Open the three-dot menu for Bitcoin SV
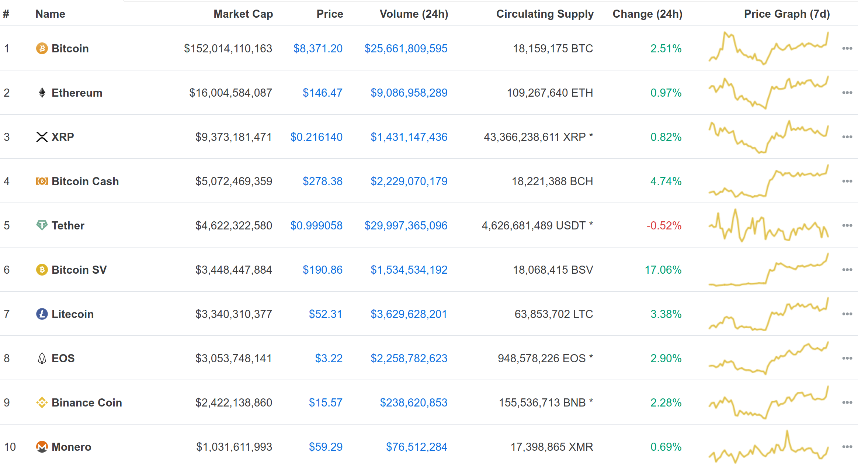Viewport: 868px width, 467px height. [847, 270]
